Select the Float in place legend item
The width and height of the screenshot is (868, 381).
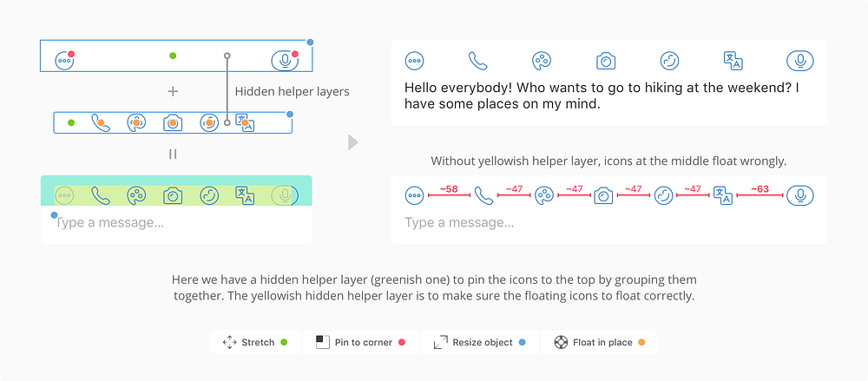point(600,342)
